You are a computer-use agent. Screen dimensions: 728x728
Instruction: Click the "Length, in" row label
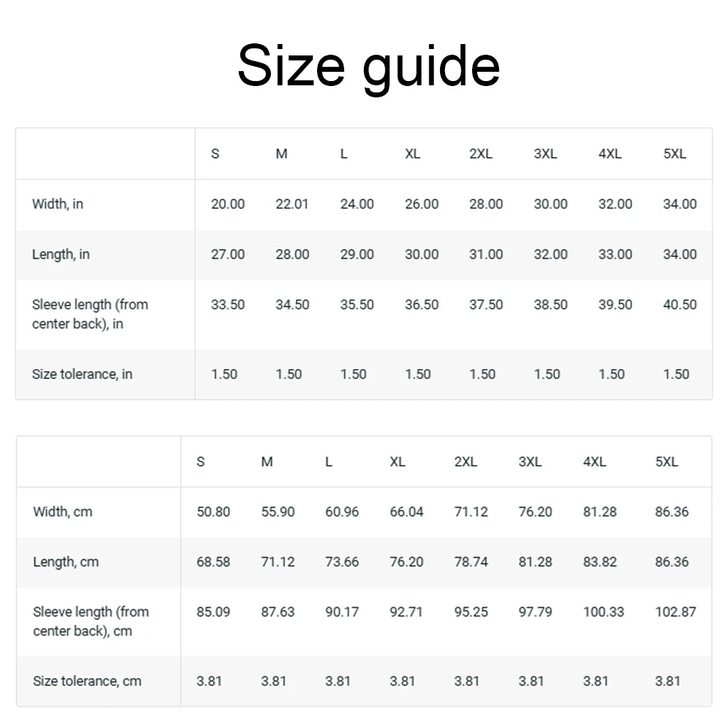click(x=60, y=255)
